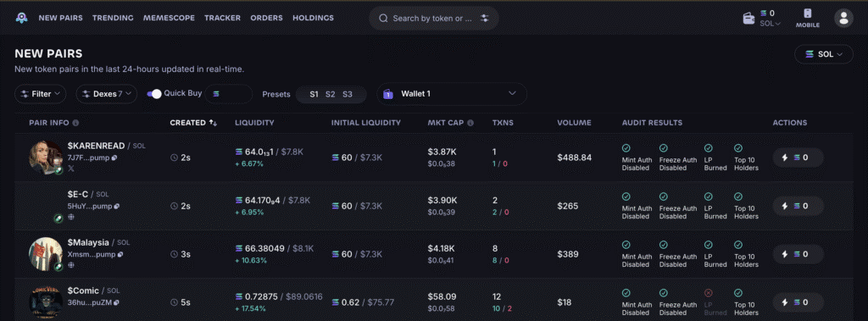Select the S2 preset
This screenshot has width=868, height=321.
330,94
